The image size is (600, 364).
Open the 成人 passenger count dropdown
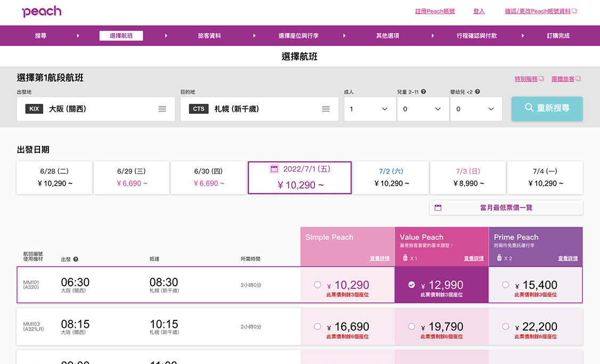coord(370,109)
